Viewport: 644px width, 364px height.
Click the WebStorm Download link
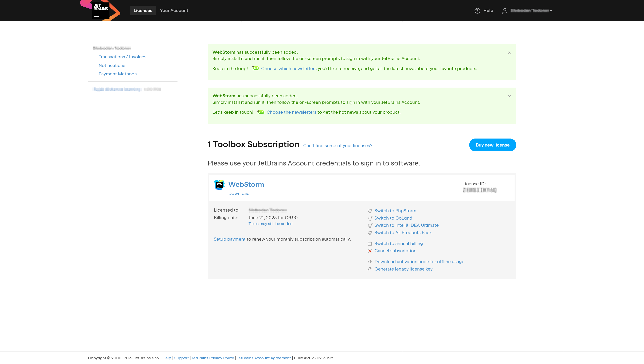coord(239,193)
